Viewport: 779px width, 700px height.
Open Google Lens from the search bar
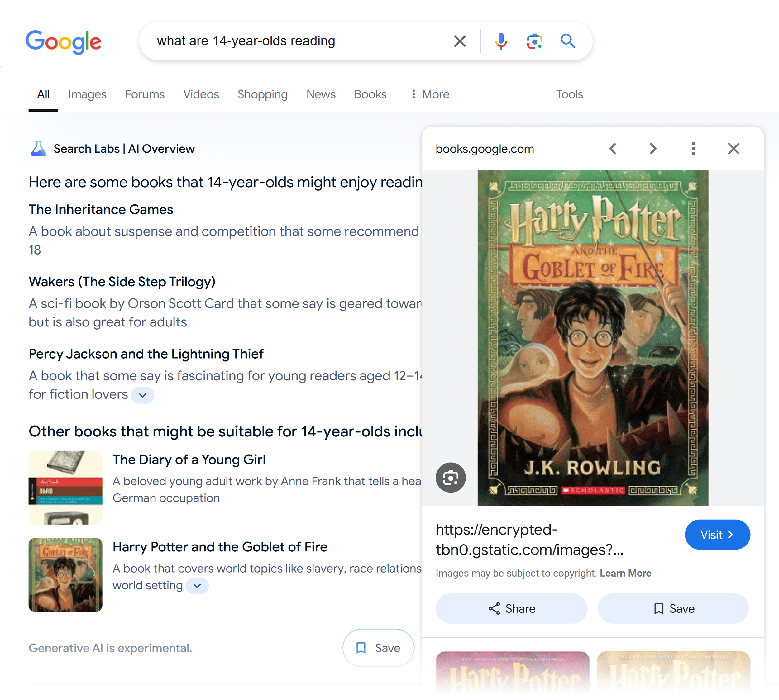(x=534, y=41)
